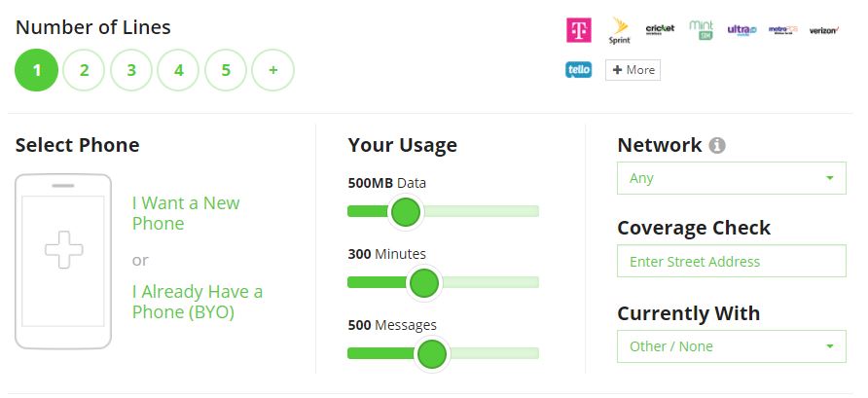Image resolution: width=868 pixels, height=398 pixels.
Task: Click the Data usage slider handle
Action: coord(405,211)
